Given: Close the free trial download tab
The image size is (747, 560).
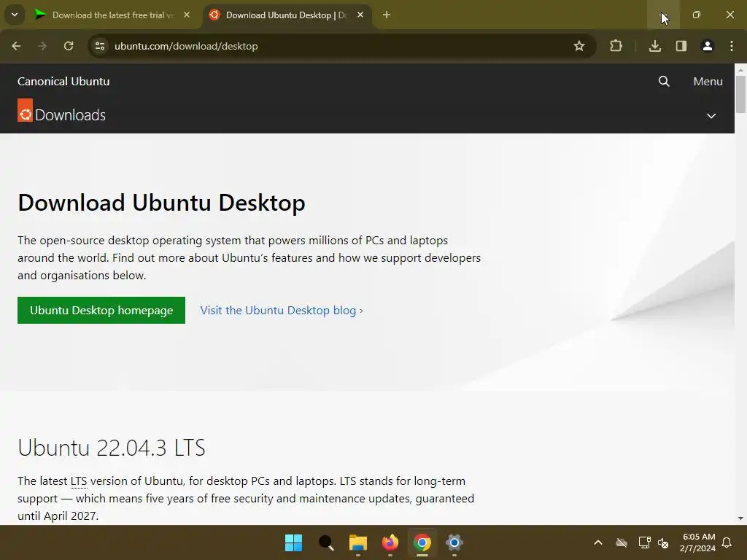Looking at the screenshot, I should tap(187, 15).
